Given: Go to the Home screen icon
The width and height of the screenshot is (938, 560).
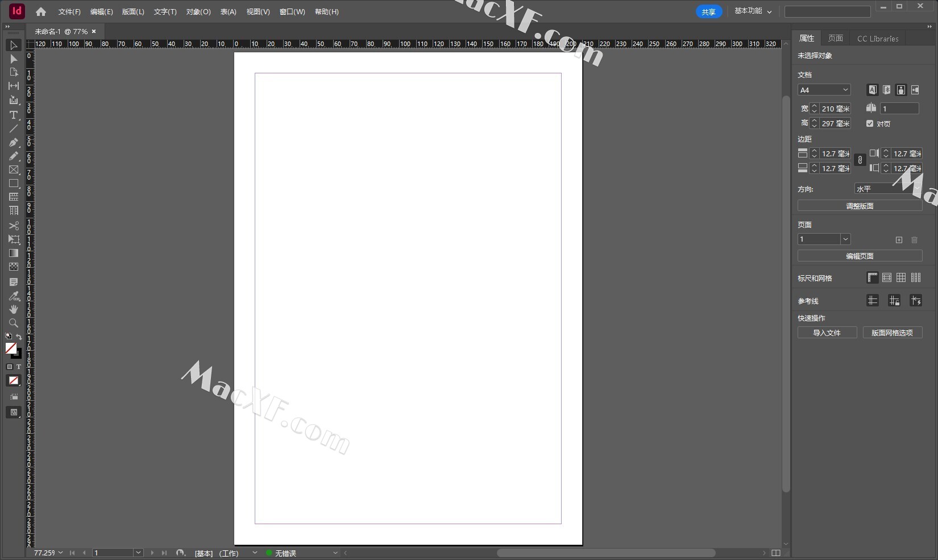Looking at the screenshot, I should point(41,11).
